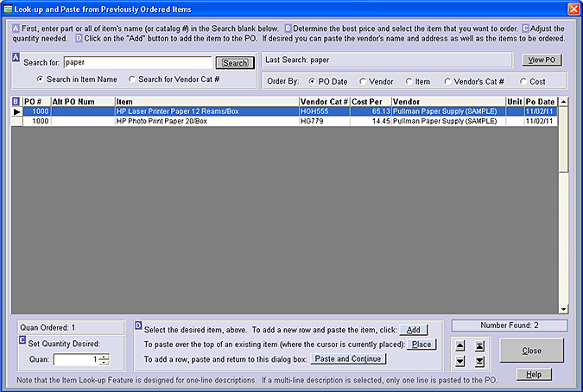
Task: Click the window title bar app icon
Action: (x=8, y=9)
